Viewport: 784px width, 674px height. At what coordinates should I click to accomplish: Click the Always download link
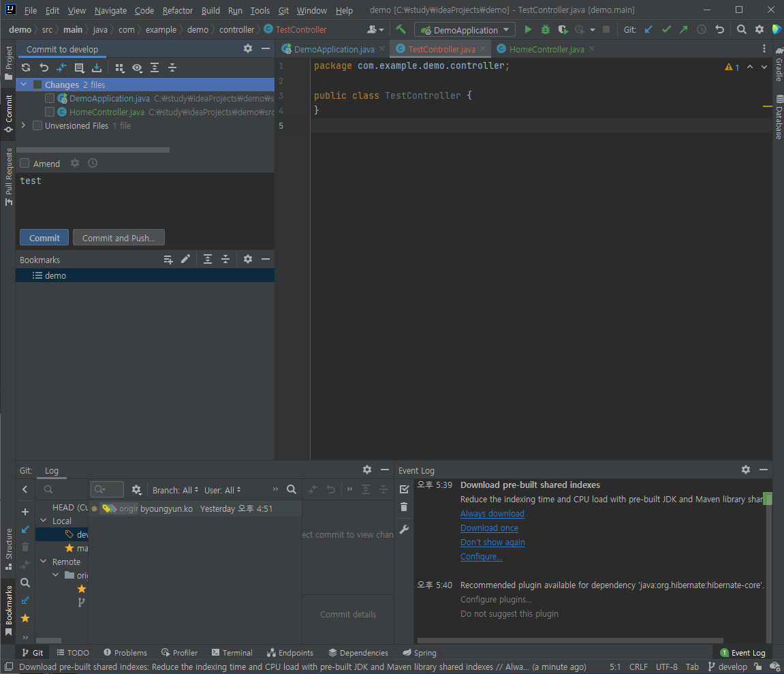click(492, 514)
